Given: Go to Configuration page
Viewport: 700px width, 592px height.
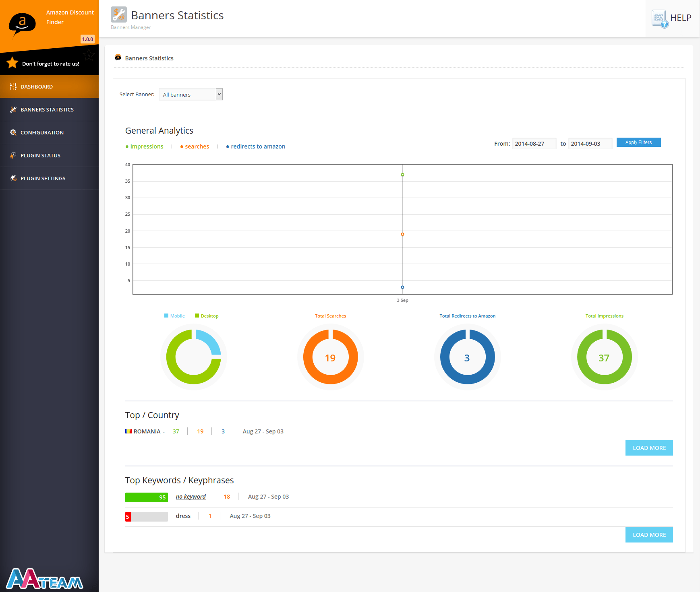Looking at the screenshot, I should (x=49, y=132).
